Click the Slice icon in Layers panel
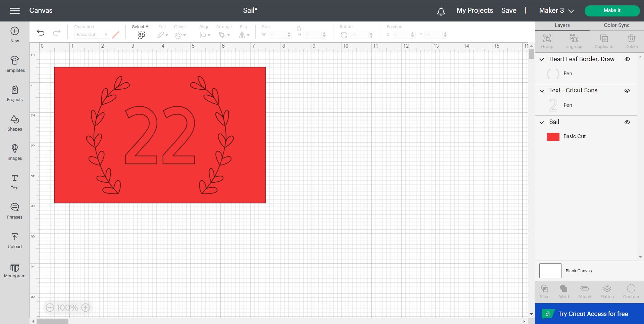644x324 pixels. click(544, 291)
